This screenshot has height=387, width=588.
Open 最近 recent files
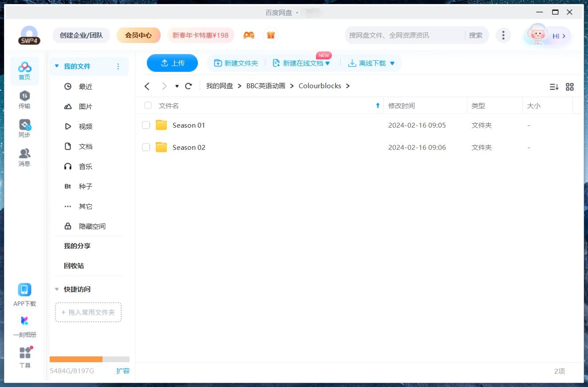[85, 86]
